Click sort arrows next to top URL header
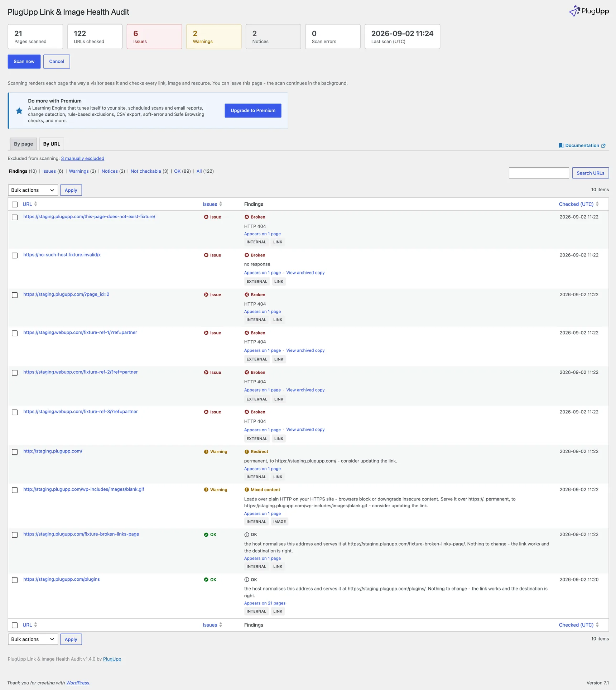Viewport: 616px width, 690px height. click(35, 204)
